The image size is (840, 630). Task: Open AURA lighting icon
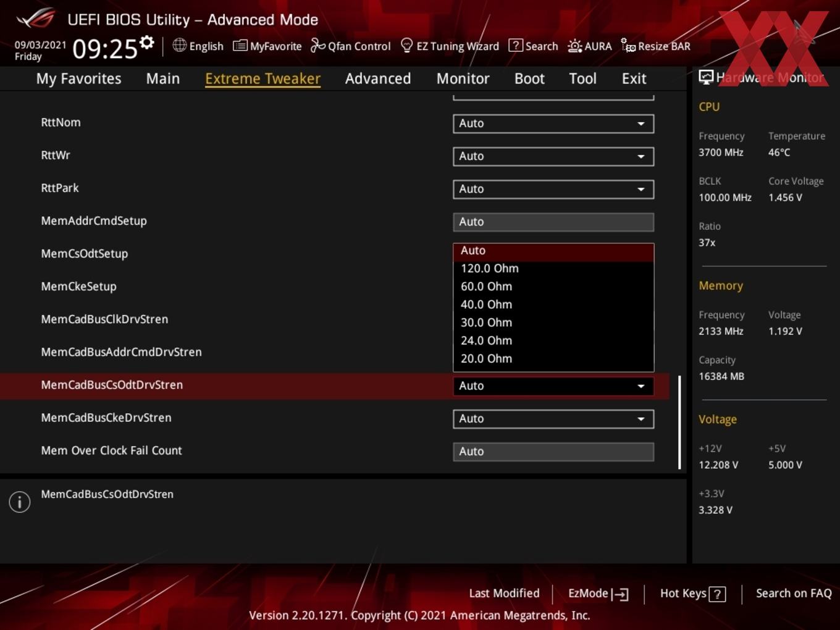(x=574, y=46)
